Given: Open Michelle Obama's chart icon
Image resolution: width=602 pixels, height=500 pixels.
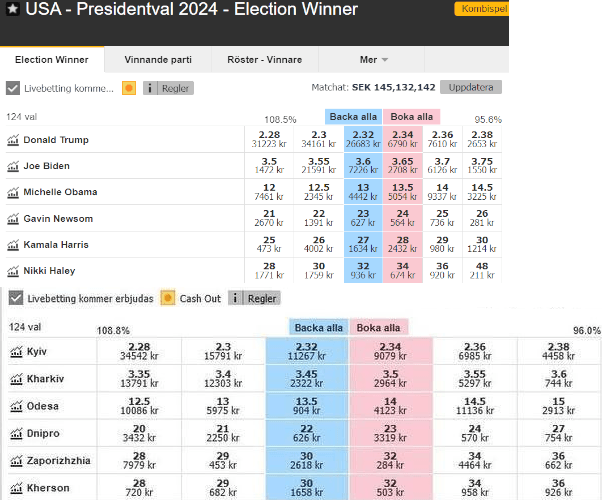Looking at the screenshot, I should (13, 192).
